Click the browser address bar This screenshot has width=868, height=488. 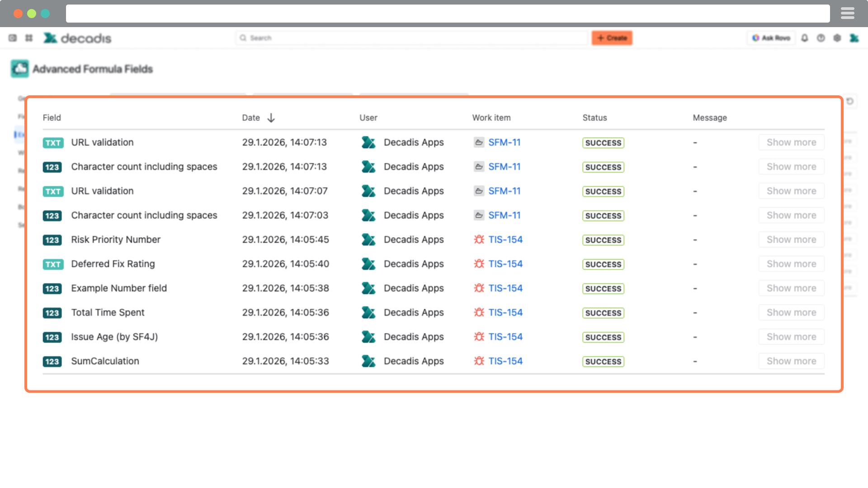[448, 14]
